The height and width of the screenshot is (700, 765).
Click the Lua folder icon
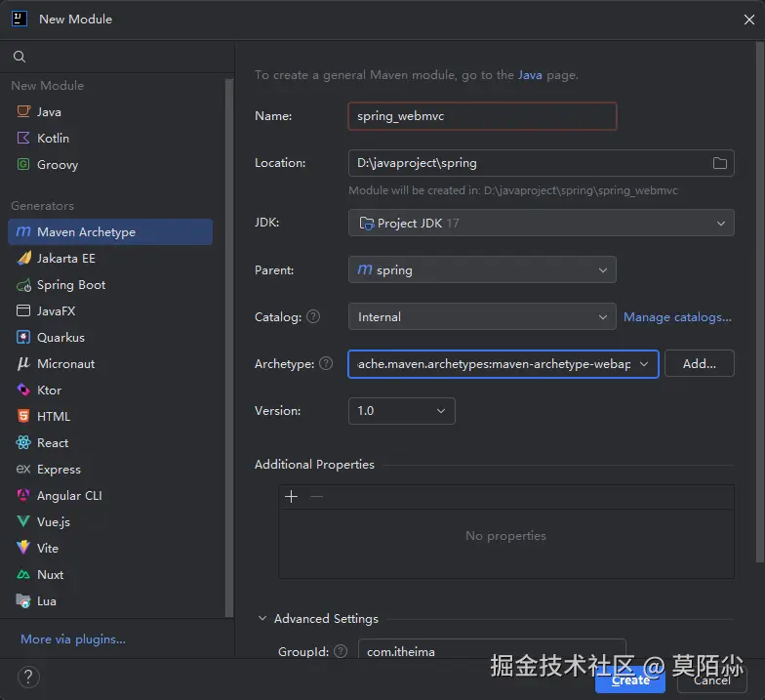coord(23,600)
